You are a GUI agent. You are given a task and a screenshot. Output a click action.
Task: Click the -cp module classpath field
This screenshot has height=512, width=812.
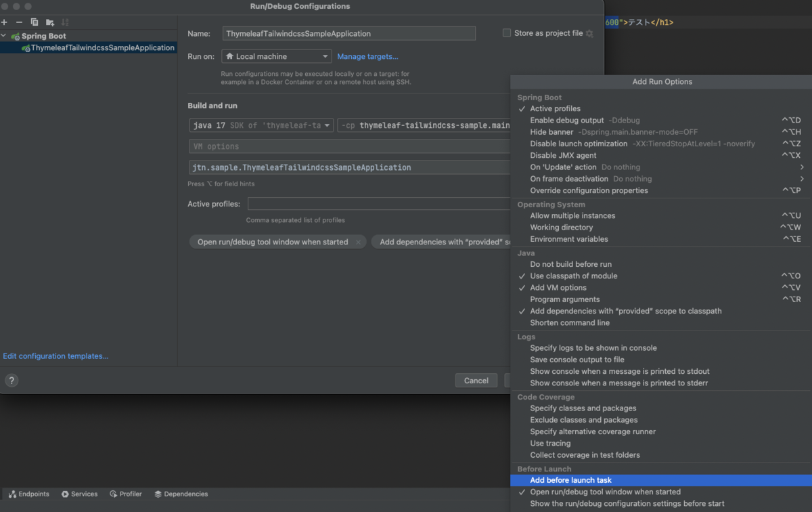[424, 125]
